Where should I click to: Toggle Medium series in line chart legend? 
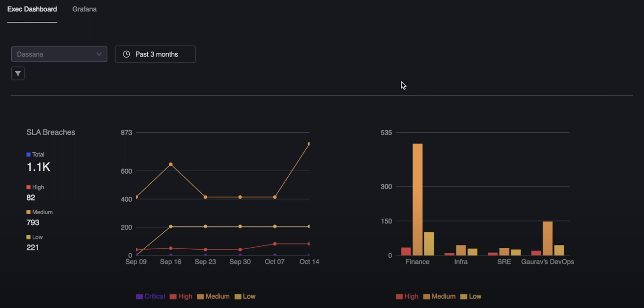click(x=213, y=296)
